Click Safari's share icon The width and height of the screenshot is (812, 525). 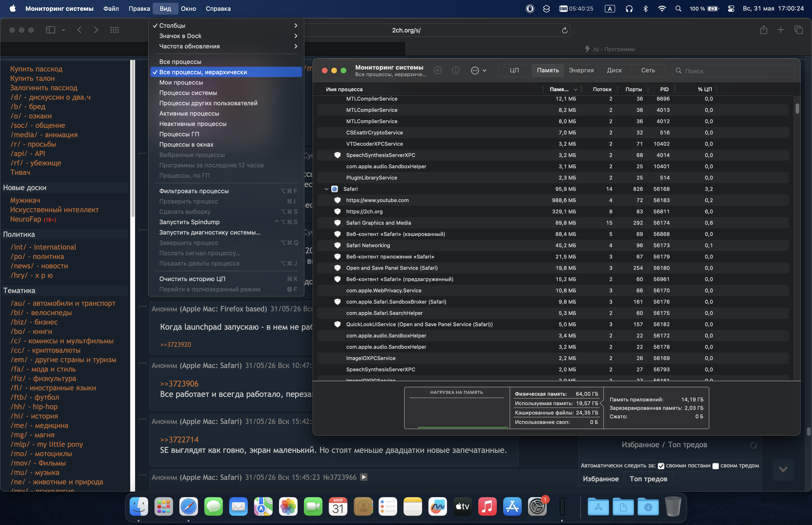tap(764, 30)
